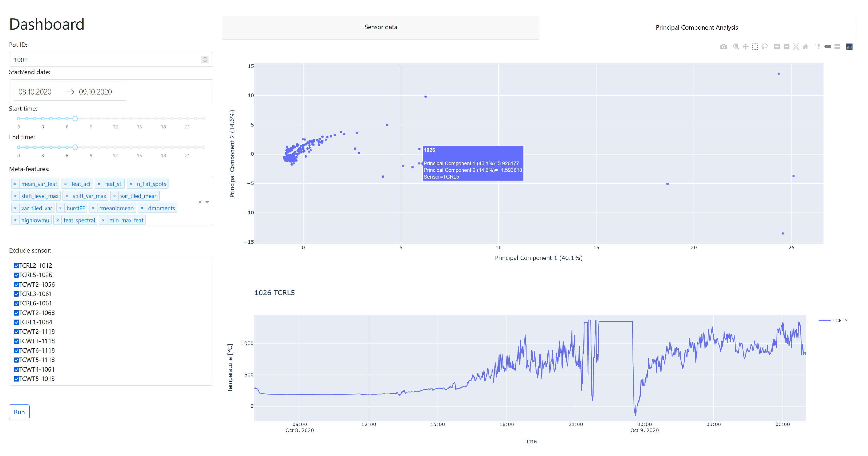
Task: Remove the shift_var_max tag
Action: tap(67, 196)
